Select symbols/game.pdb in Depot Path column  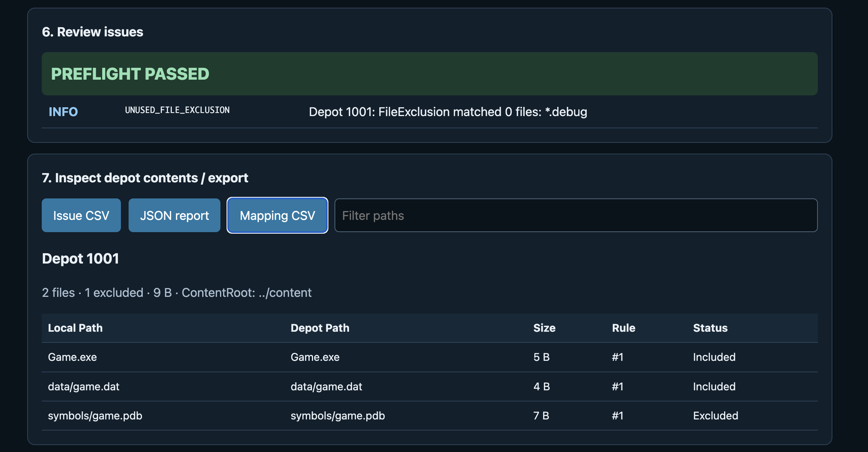[x=338, y=416]
